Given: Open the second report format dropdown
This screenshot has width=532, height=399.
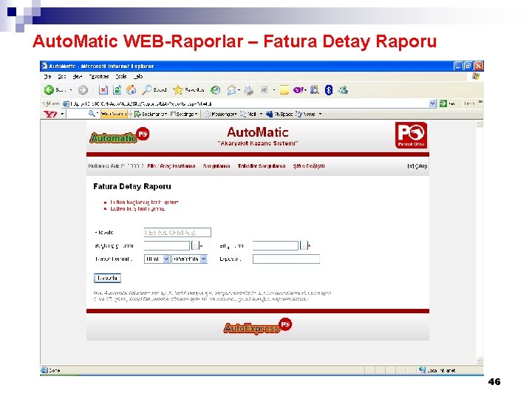Looking at the screenshot, I should (189, 259).
